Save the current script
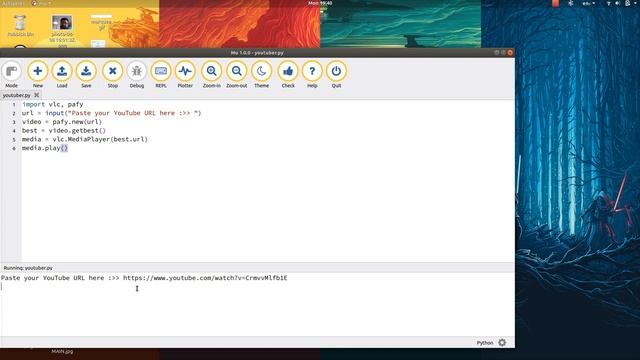This screenshot has height=360, width=640. pos(86,74)
